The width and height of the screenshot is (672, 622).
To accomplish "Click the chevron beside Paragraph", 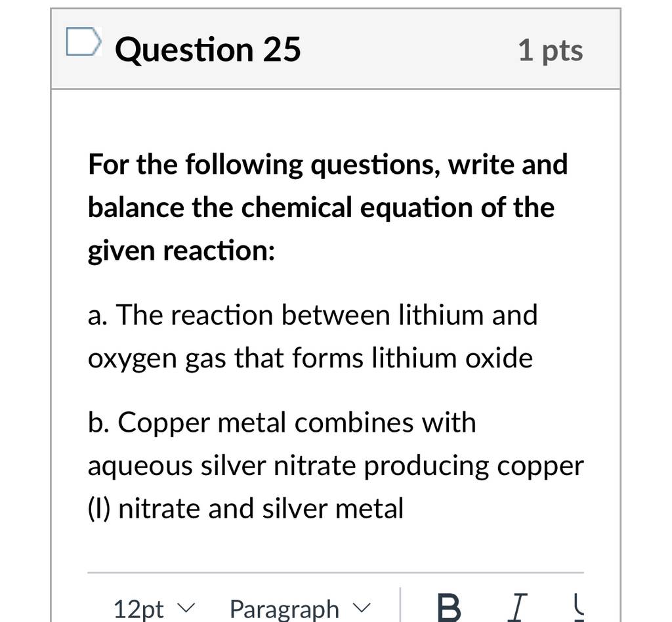I will (362, 607).
